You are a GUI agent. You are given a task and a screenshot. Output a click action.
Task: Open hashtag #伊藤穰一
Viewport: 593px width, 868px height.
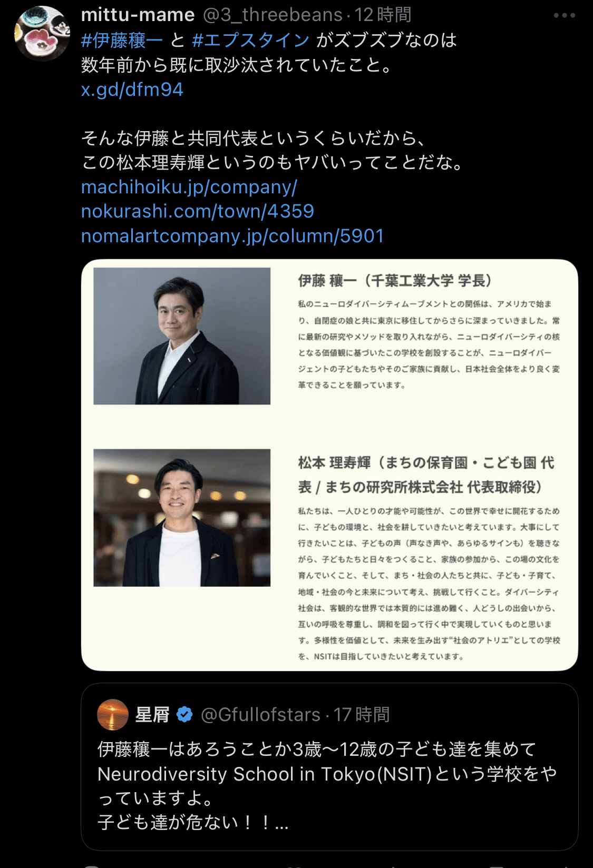[x=122, y=40]
